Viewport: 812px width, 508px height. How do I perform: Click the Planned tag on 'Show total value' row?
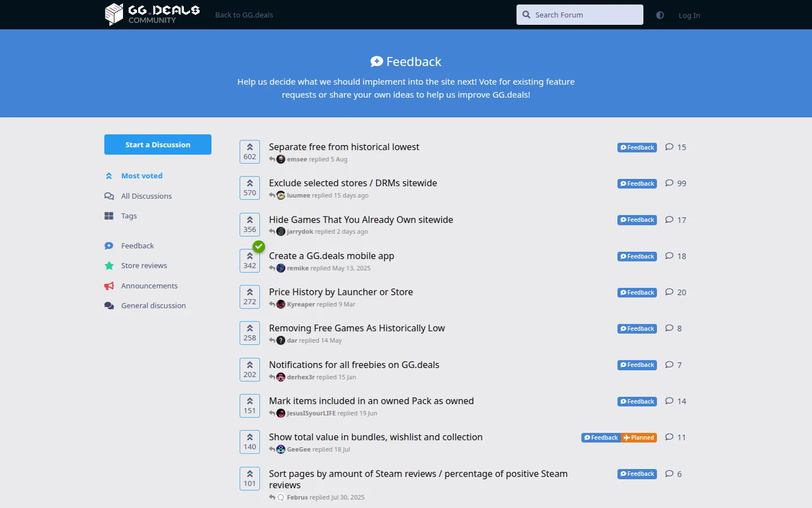click(x=639, y=437)
